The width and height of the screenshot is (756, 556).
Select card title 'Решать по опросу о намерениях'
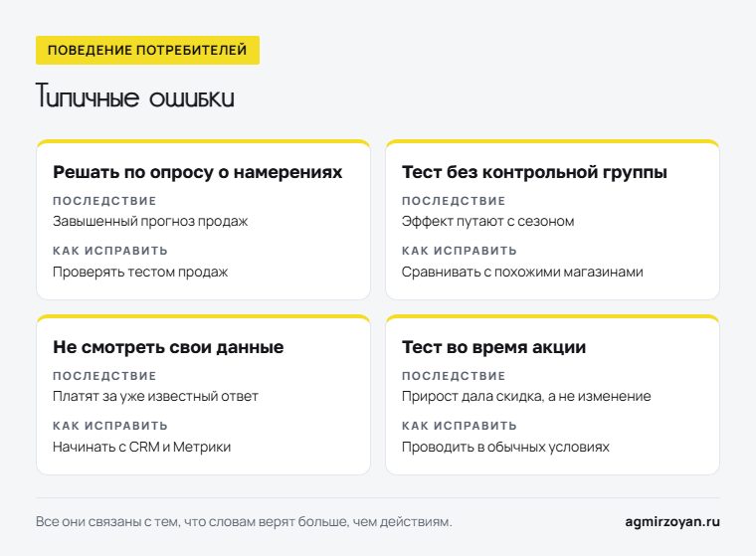pos(198,172)
